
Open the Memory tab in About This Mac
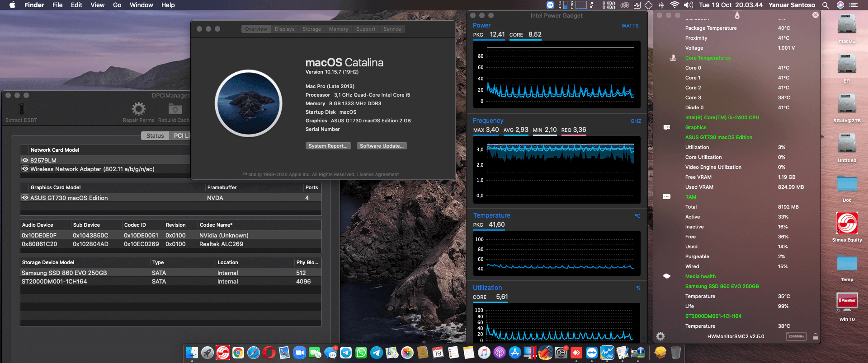tap(339, 29)
